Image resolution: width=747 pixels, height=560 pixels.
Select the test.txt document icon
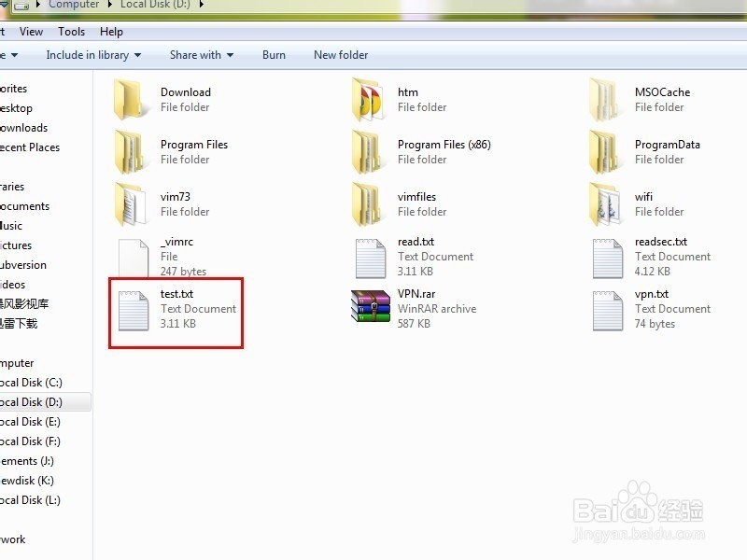coord(134,311)
